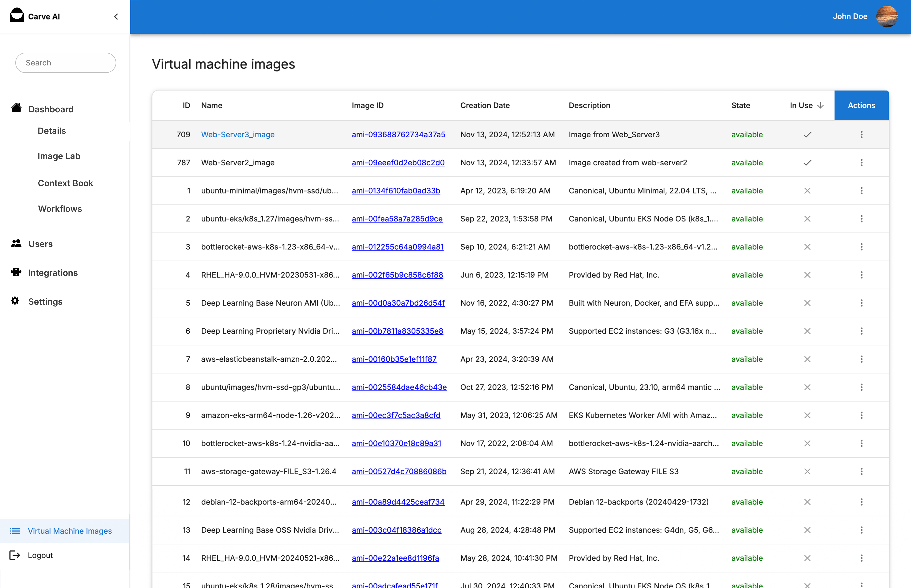Viewport: 911px width, 588px height.
Task: Click the Users people icon
Action: (x=16, y=243)
